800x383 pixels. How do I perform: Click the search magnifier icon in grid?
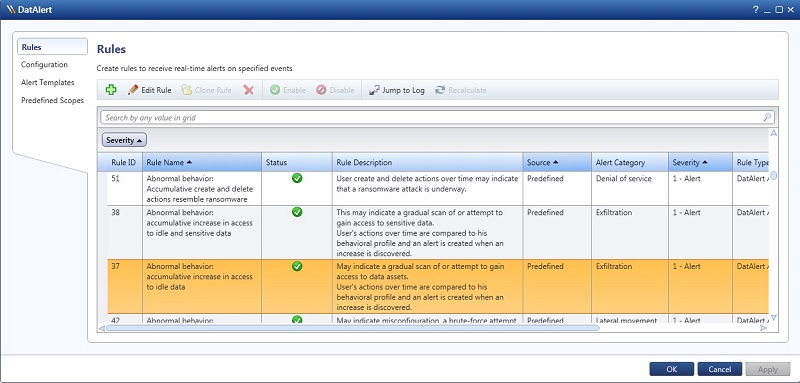click(x=767, y=118)
